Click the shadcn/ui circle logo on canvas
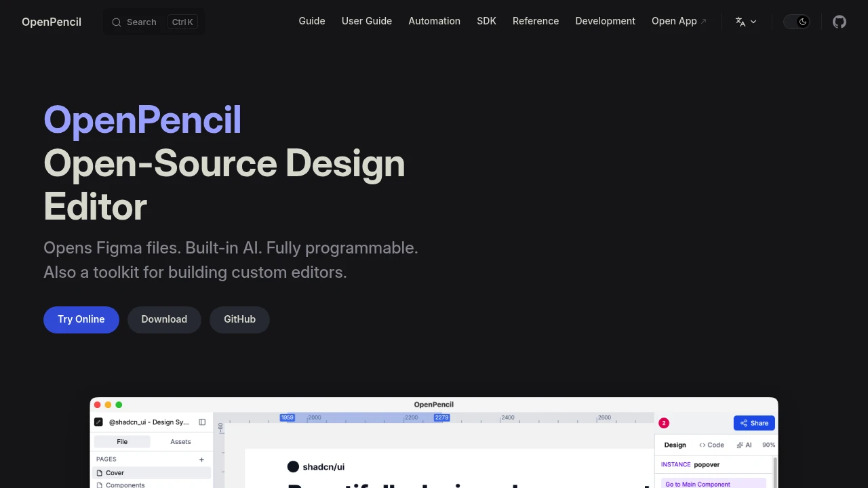 [x=293, y=466]
